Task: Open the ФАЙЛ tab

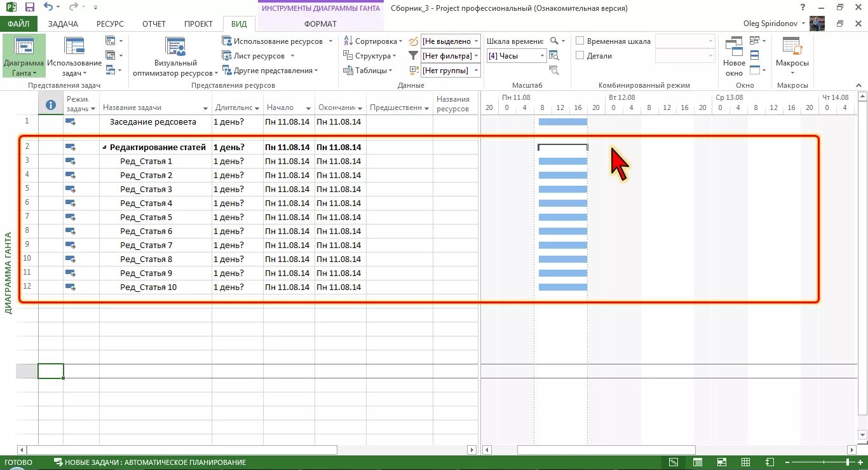Action: point(18,24)
